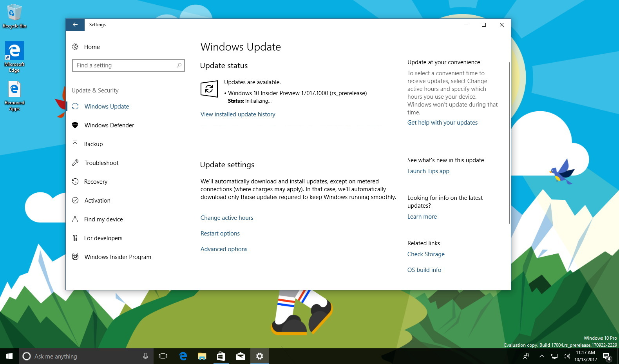Image resolution: width=619 pixels, height=364 pixels.
Task: Maximize the Settings window
Action: click(484, 25)
